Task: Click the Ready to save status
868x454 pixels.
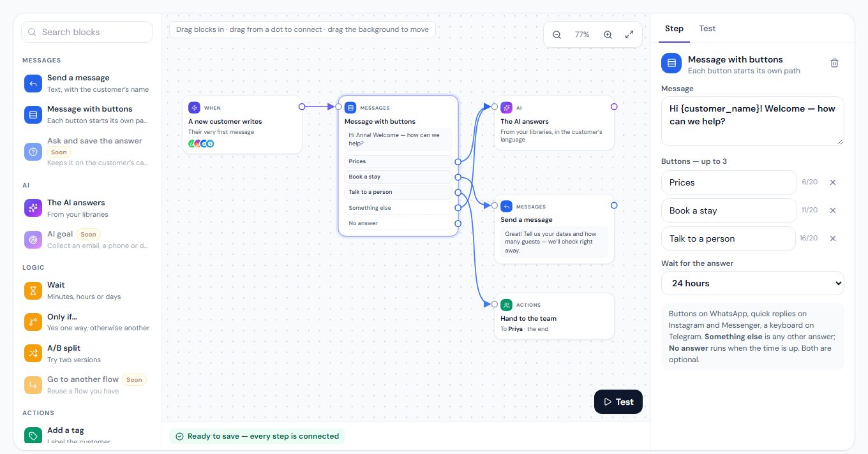Action: point(257,436)
